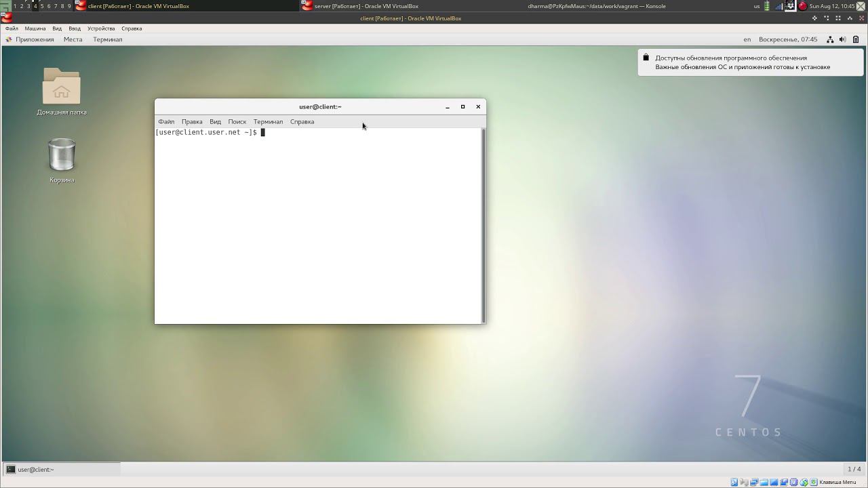The height and width of the screenshot is (488, 868).
Task: Open GNOME Приложения applications menu
Action: (x=30, y=39)
